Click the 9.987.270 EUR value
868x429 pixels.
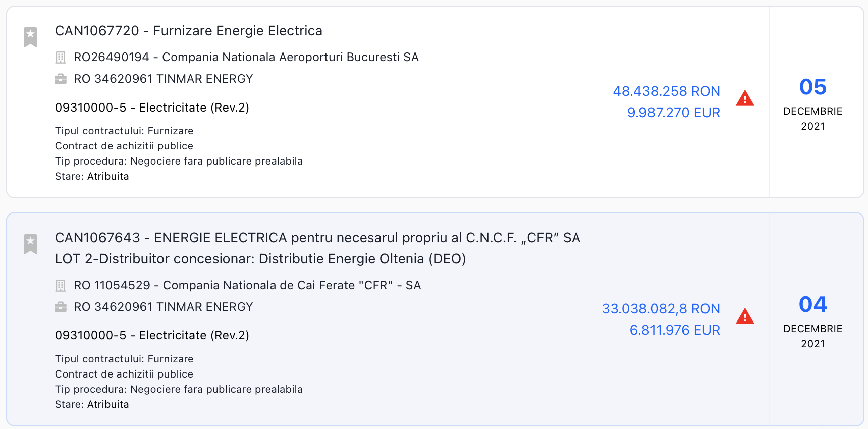673,113
